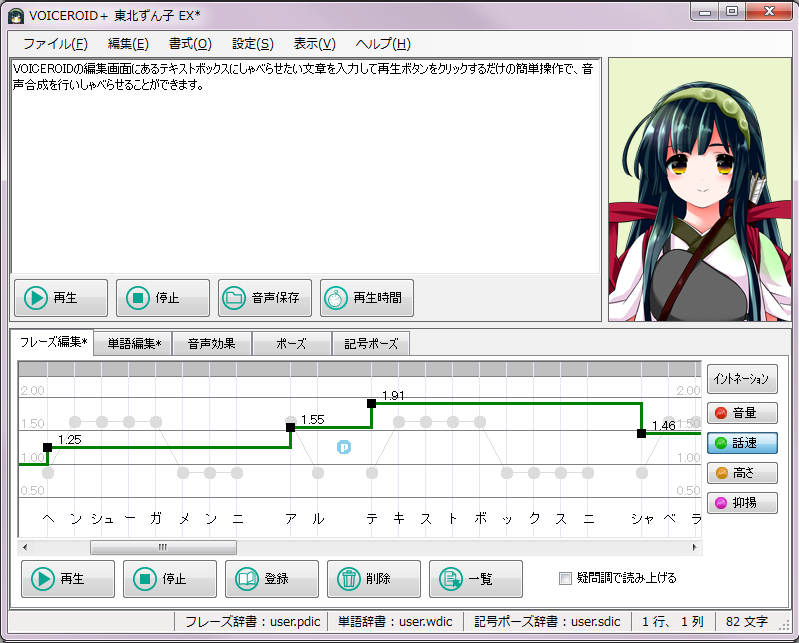Image resolution: width=799 pixels, height=643 pixels.
Task: Open the phrase list with 一覧
Action: 475,579
